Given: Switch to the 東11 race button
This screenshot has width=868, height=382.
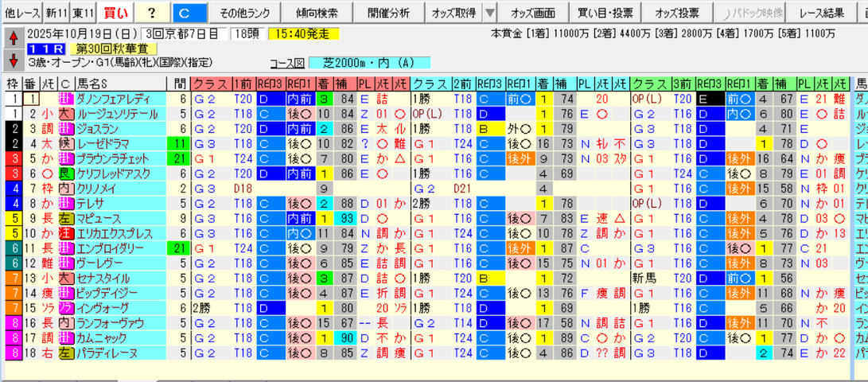Looking at the screenshot, I should pos(84,12).
